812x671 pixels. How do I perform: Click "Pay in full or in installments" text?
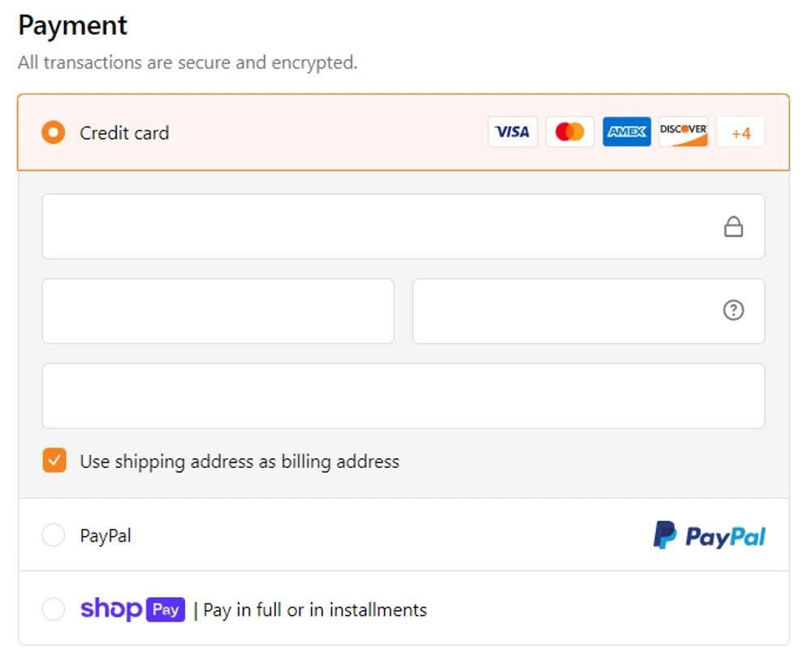click(315, 610)
